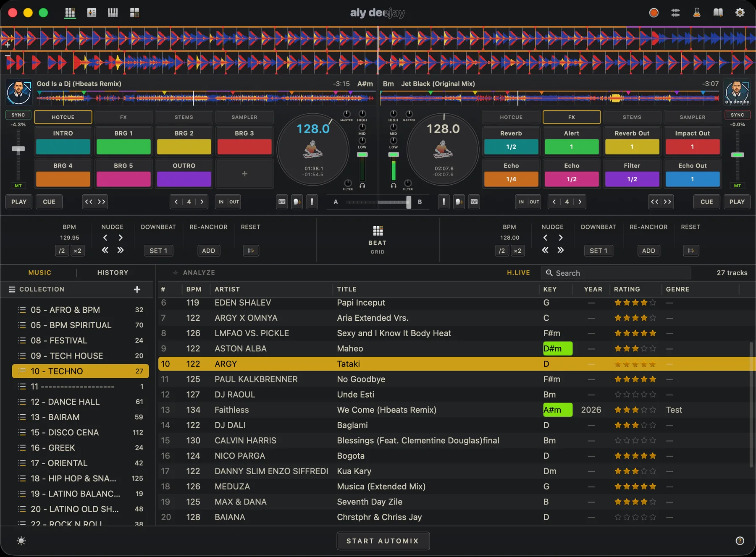Click right deck coarse nudge left double arrow
756x557 pixels.
click(545, 250)
